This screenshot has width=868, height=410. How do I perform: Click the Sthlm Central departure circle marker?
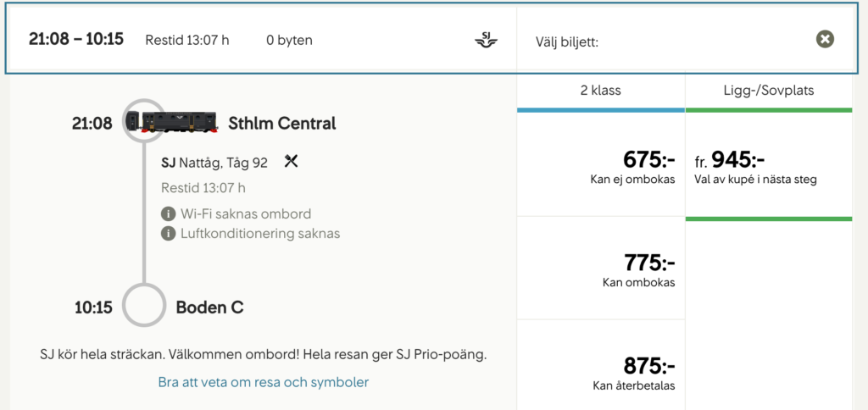(143, 122)
